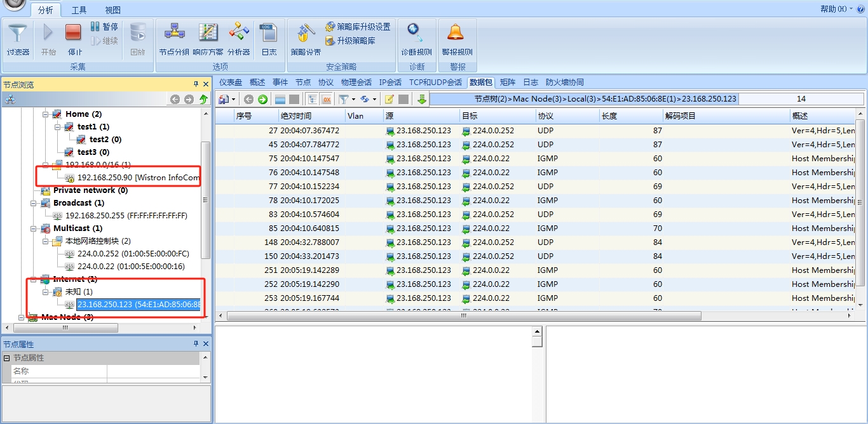Screen dimensions: 868x424
Task: Pin the 节点浏览 panel
Action: (x=196, y=84)
